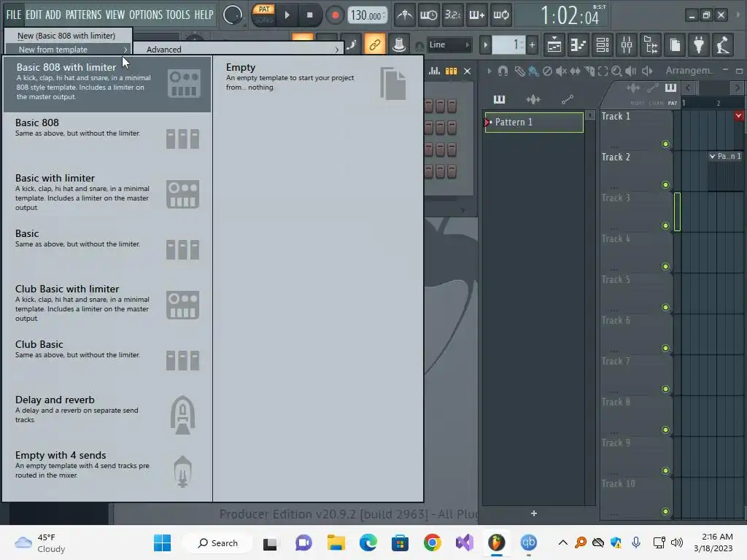Open the PATTERNS menu
The image size is (747, 560).
pos(83,15)
